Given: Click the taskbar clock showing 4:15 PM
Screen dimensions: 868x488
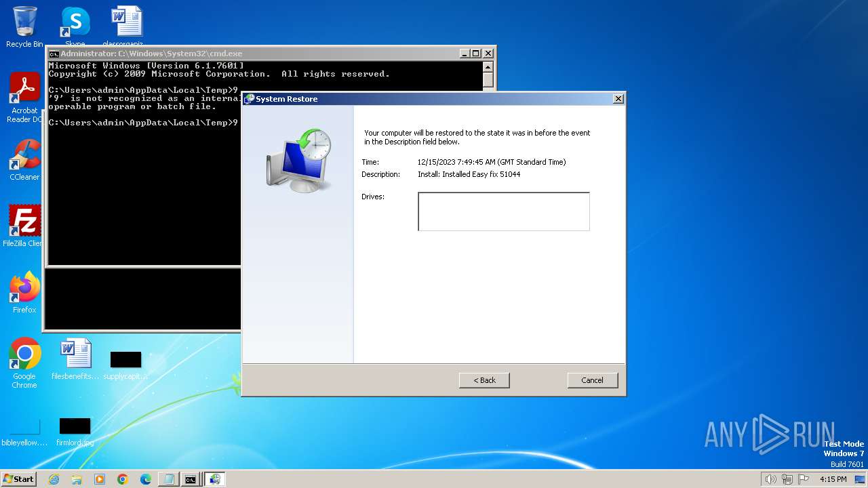Looking at the screenshot, I should pos(833,479).
